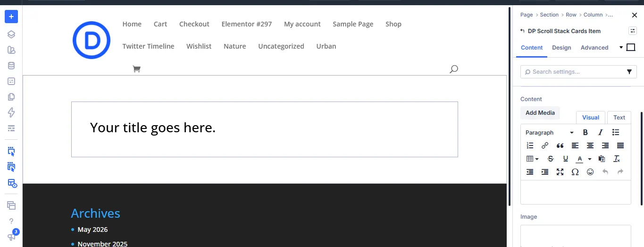Click inside the content editor text area
This screenshot has width=644, height=247.
pyautogui.click(x=576, y=192)
